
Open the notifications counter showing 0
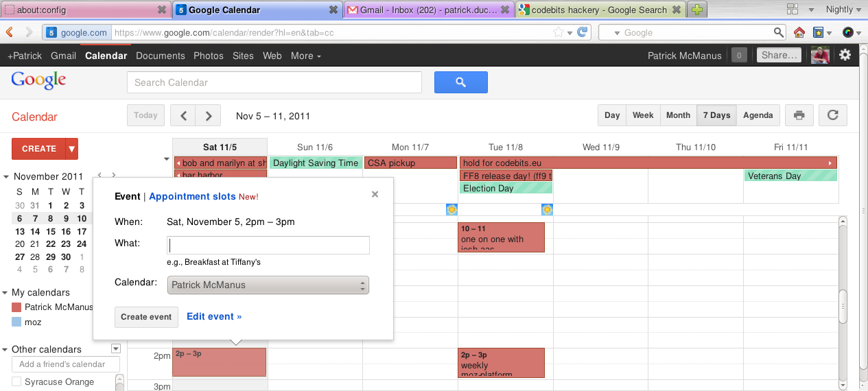coord(739,56)
